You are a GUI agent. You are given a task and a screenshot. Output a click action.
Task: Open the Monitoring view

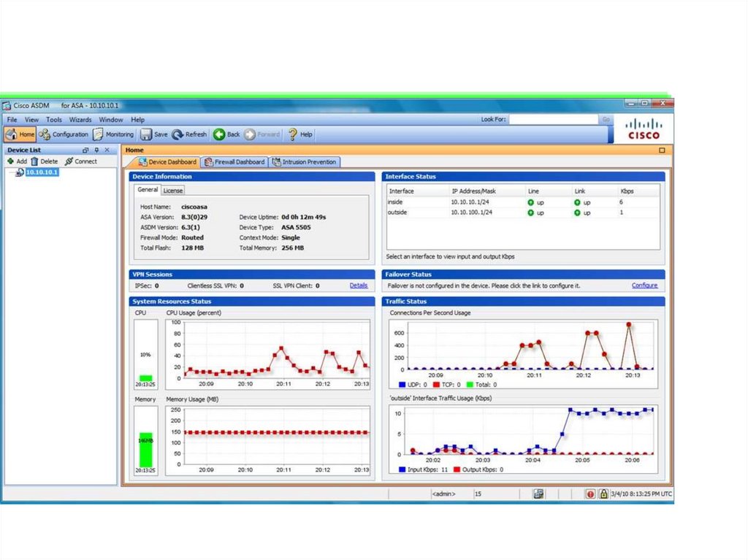113,134
